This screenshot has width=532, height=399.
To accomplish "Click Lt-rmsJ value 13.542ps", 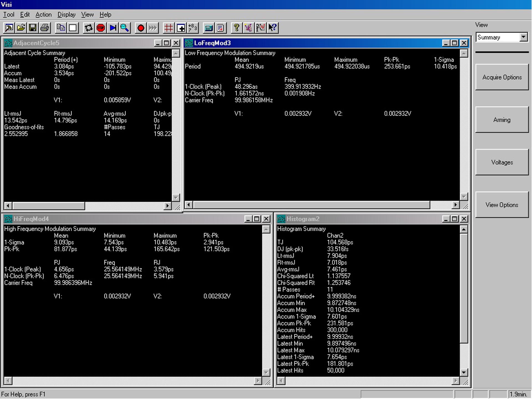I will (16, 121).
